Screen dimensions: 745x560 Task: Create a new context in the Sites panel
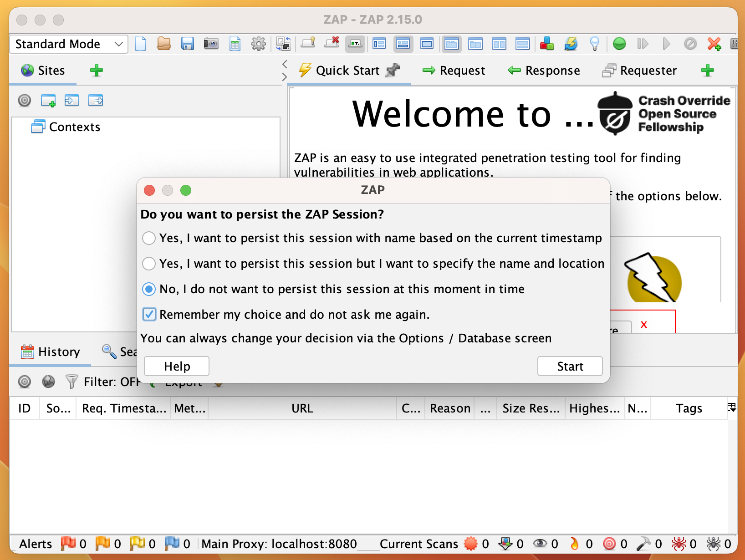pos(49,100)
